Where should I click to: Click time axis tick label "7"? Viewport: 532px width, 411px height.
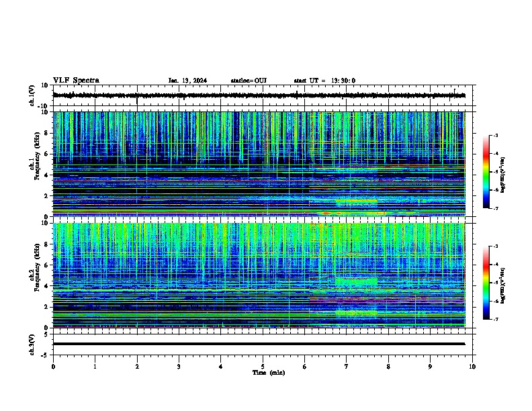(347, 367)
